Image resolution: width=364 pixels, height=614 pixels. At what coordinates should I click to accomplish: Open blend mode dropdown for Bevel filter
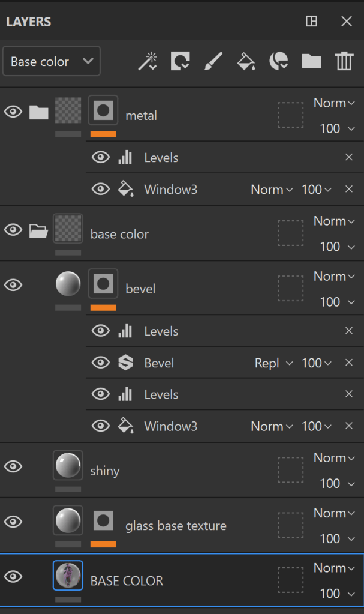click(273, 363)
